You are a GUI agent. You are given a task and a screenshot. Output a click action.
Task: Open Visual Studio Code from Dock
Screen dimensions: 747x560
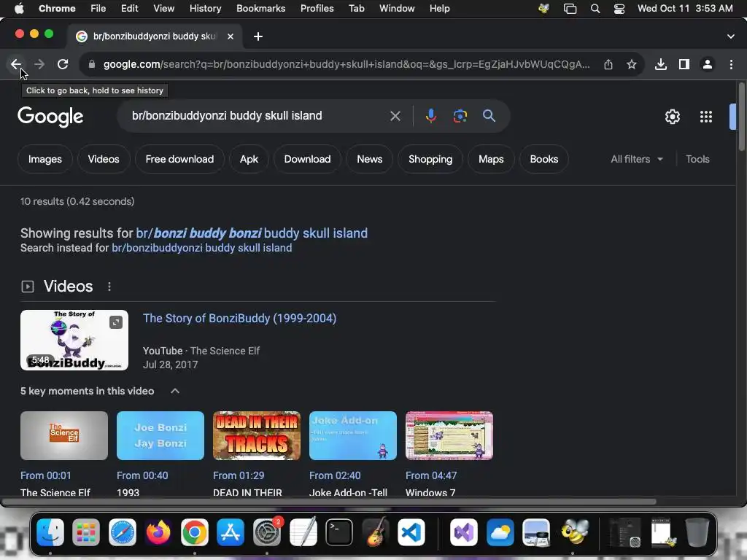click(x=411, y=532)
